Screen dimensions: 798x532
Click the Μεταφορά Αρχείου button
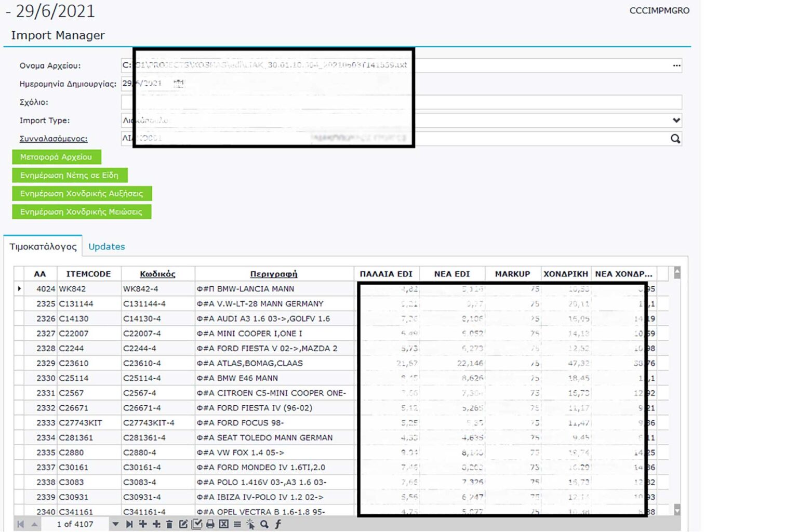[x=56, y=157]
